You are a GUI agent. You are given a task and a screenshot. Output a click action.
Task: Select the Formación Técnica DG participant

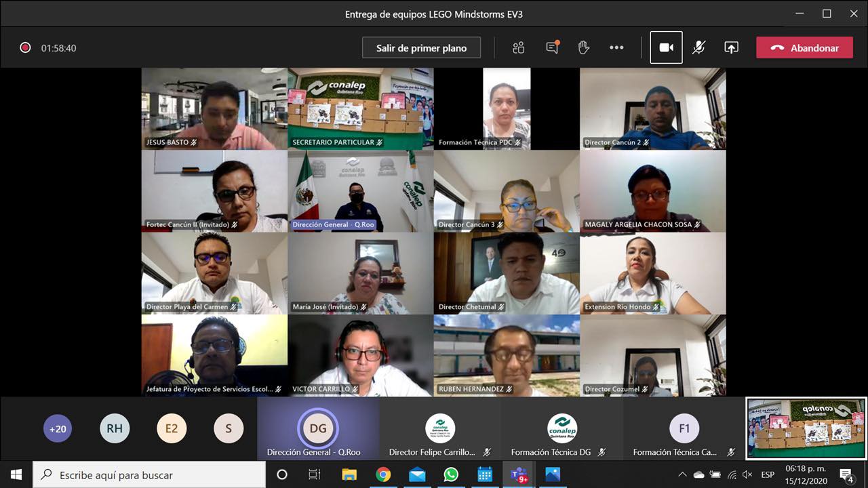[x=562, y=430]
